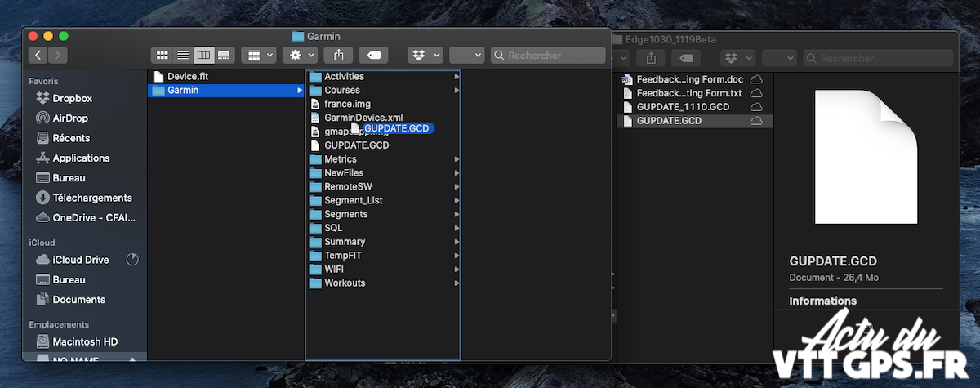This screenshot has width=980, height=388.
Task: Click the iCloud Drive storage progress indicator
Action: [132, 260]
